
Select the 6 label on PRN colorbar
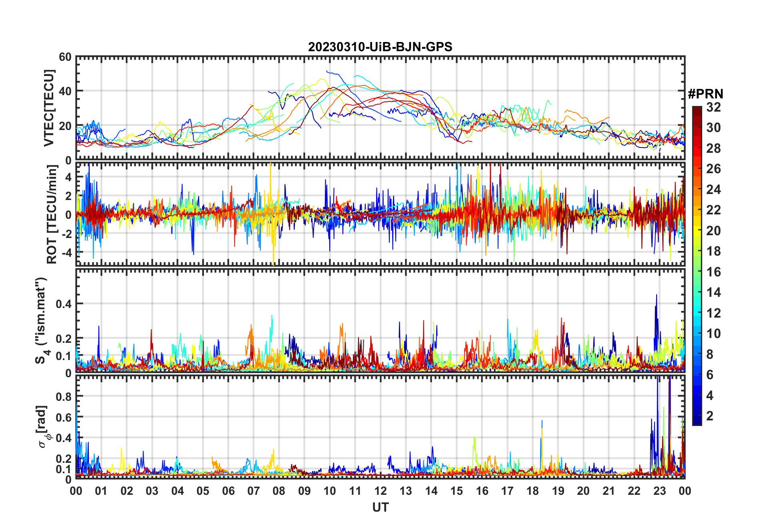click(x=710, y=375)
